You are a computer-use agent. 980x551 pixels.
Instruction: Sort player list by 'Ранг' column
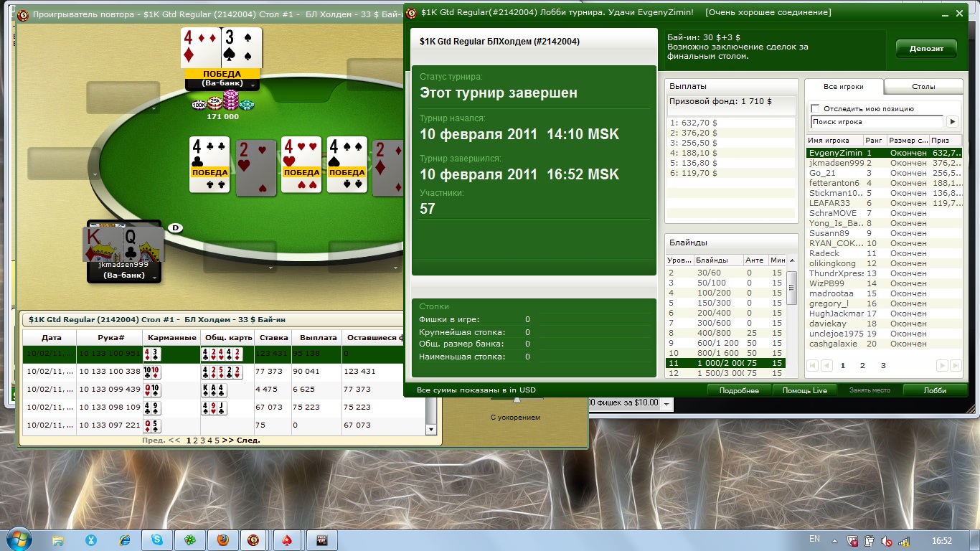tap(874, 141)
